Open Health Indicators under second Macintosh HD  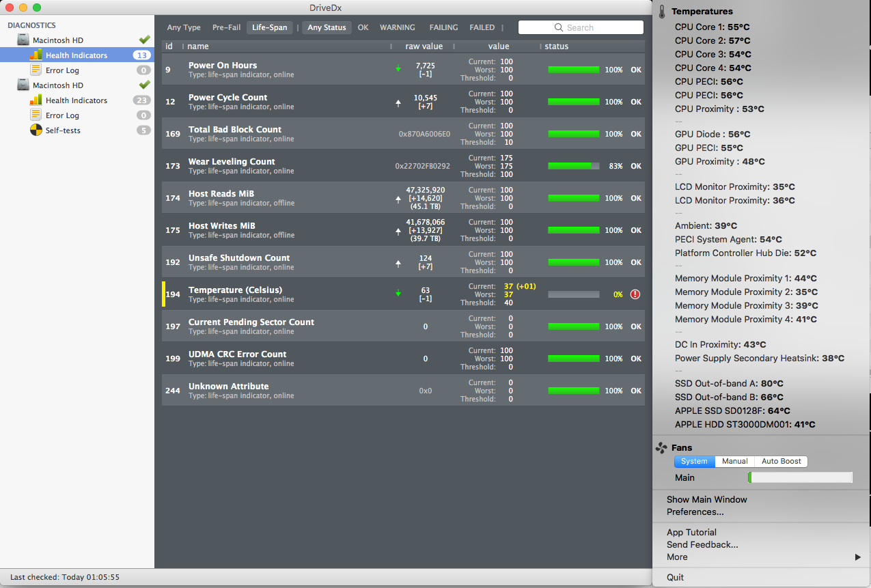[x=77, y=100]
